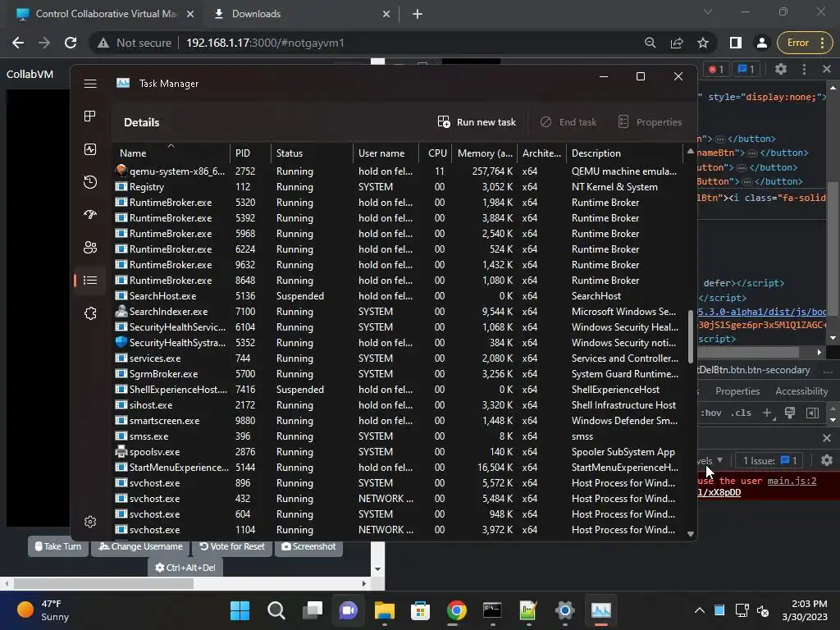This screenshot has height=630, width=840.
Task: Sort by User name column header
Action: (x=386, y=153)
